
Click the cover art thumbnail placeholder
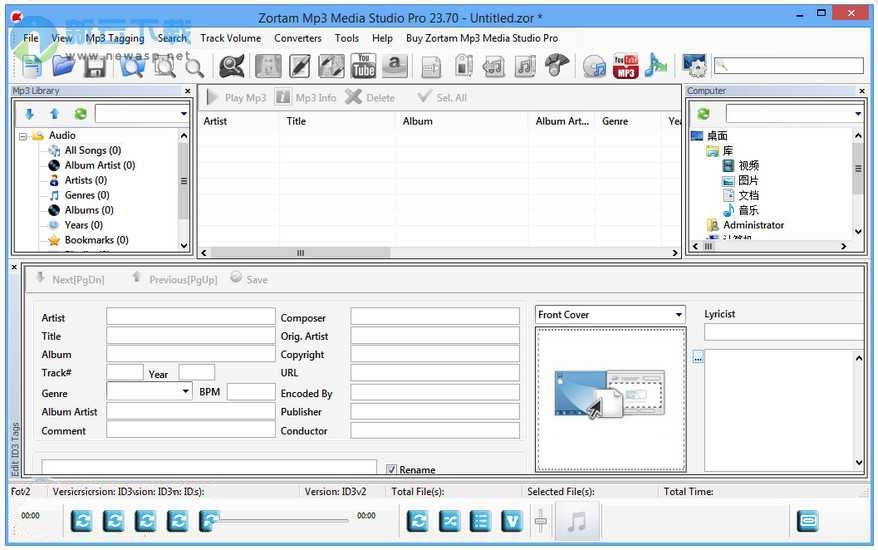point(610,399)
